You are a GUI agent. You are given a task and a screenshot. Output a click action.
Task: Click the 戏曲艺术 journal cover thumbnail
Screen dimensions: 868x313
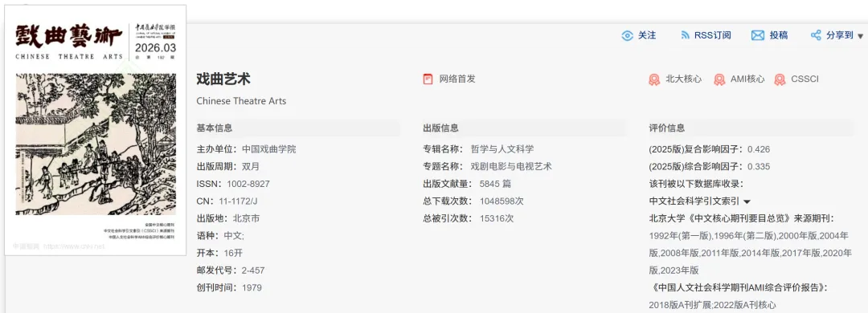(x=95, y=131)
